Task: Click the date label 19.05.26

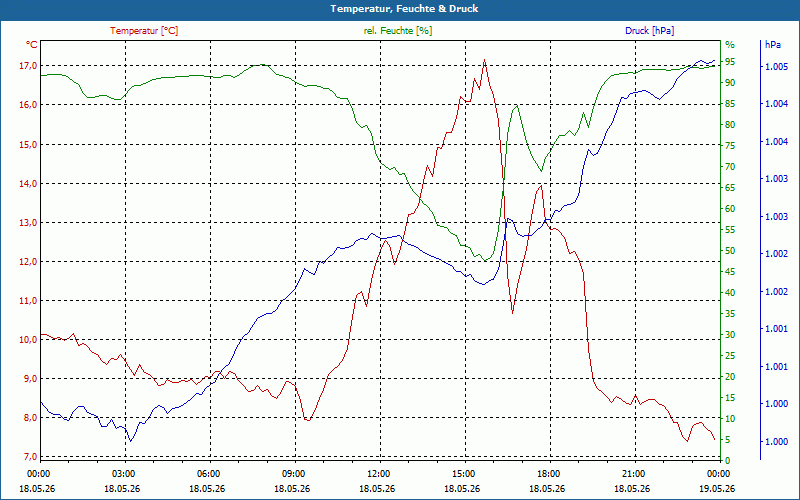Action: (717, 488)
